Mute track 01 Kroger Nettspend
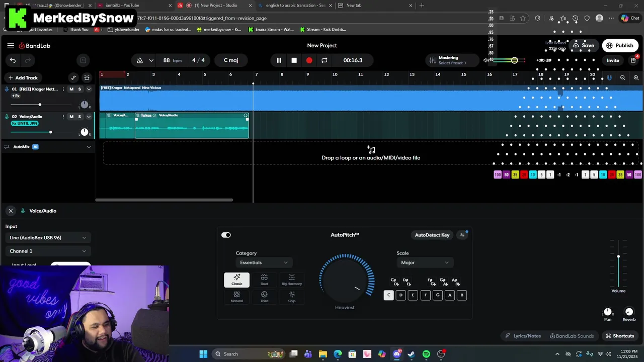644x362 pixels. pos(71,89)
